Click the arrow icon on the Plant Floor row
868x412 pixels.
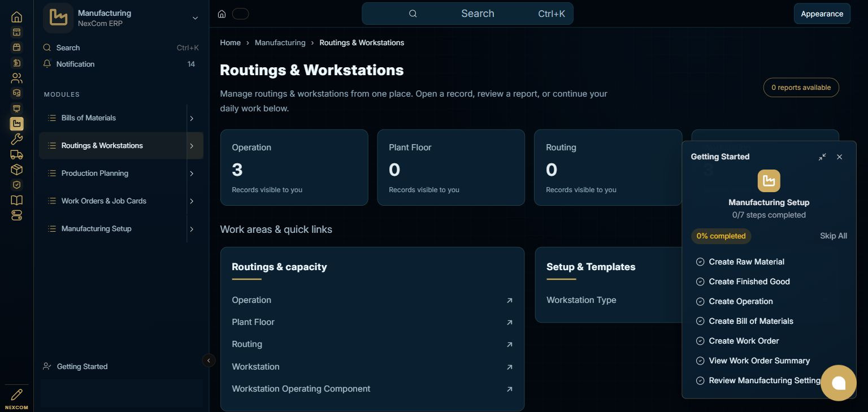(510, 323)
